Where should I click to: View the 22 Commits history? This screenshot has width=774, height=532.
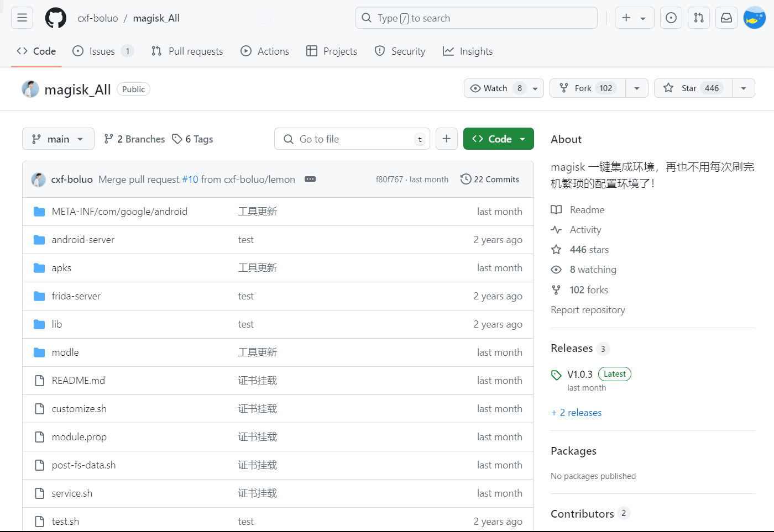[490, 180]
